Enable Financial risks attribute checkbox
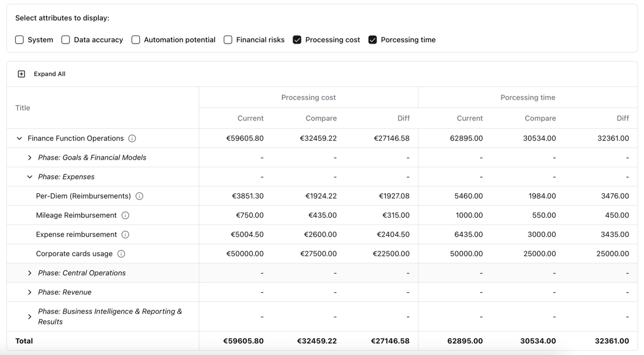644x355 pixels. pos(228,40)
